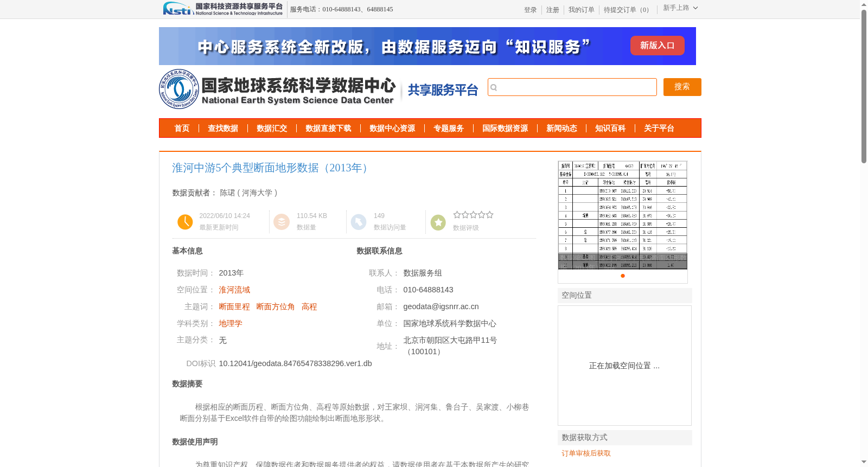Viewport: 868px width, 467px height.
Task: Click the 断面里程 keyword link
Action: coord(234,307)
